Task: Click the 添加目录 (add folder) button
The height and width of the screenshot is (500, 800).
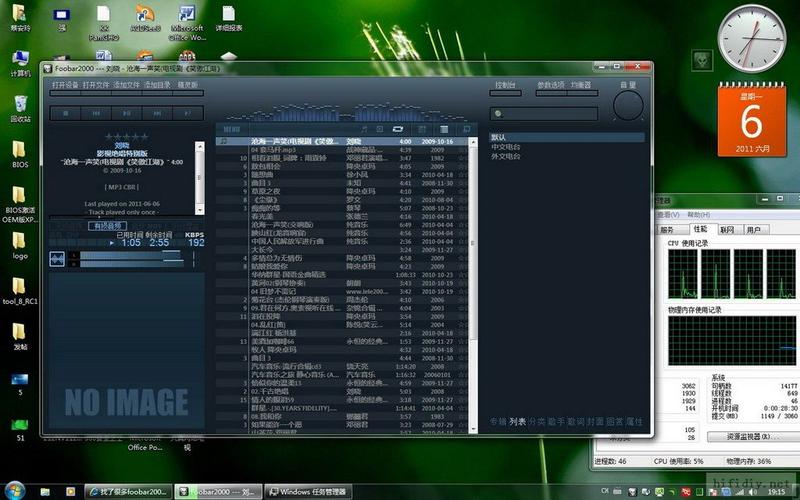Action: pos(157,86)
